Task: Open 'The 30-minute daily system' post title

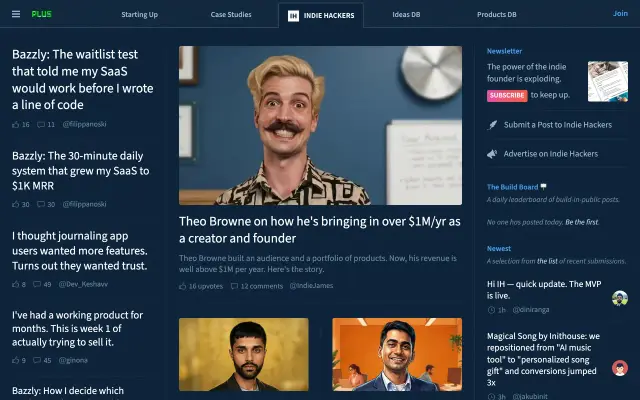Action: [x=81, y=171]
